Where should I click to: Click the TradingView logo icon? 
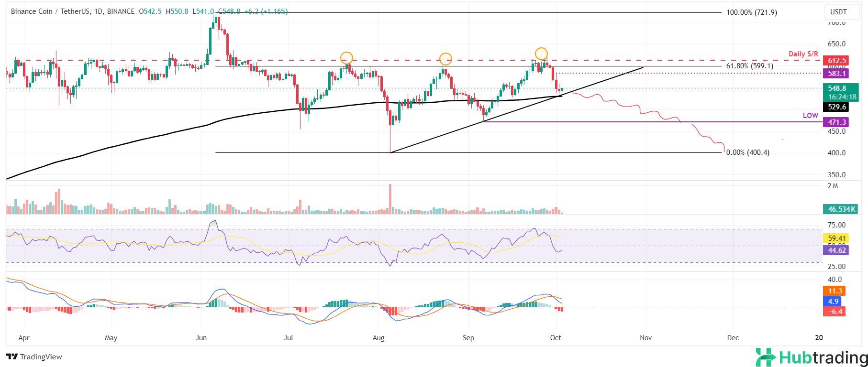click(12, 357)
